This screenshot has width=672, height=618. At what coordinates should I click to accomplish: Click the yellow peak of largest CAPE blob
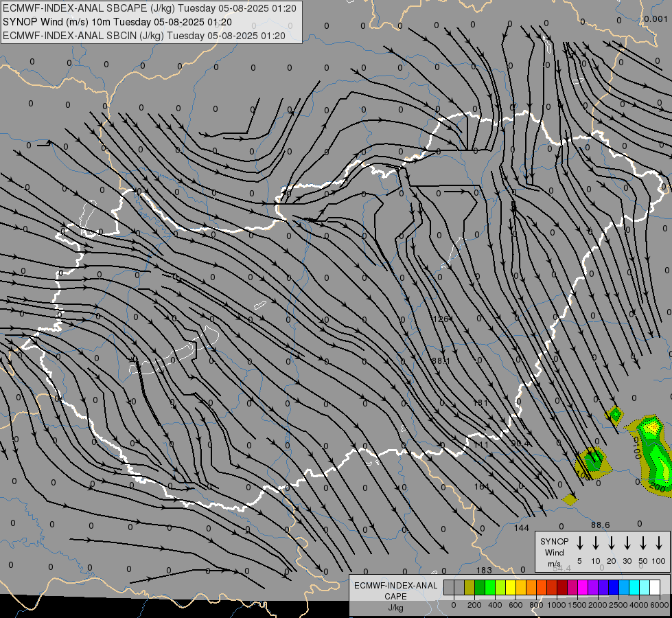pos(652,427)
